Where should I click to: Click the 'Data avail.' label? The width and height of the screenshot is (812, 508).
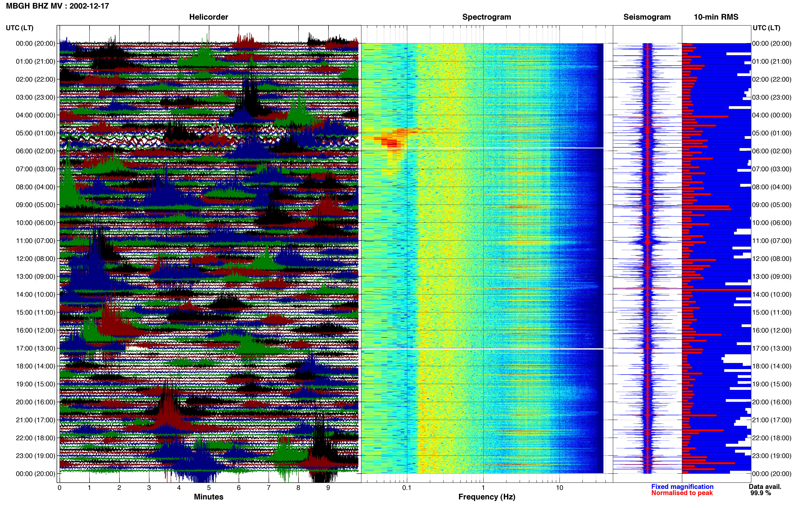(765, 487)
